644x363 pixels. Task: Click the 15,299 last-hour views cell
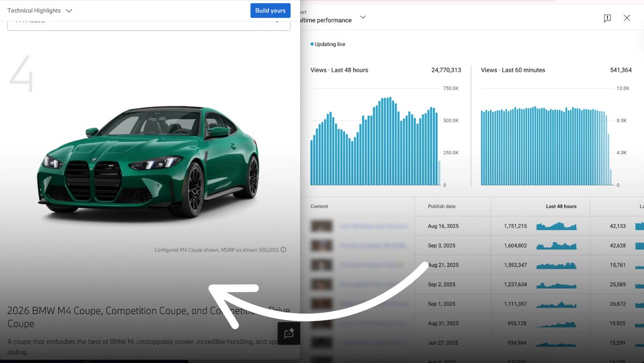coord(618,343)
